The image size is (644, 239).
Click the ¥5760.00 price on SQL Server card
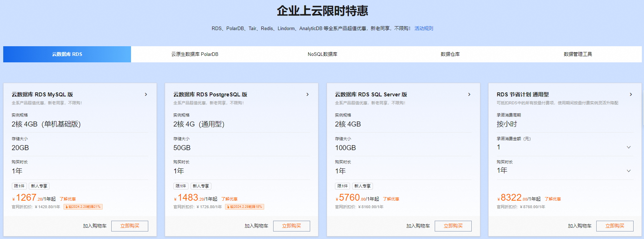(351, 198)
